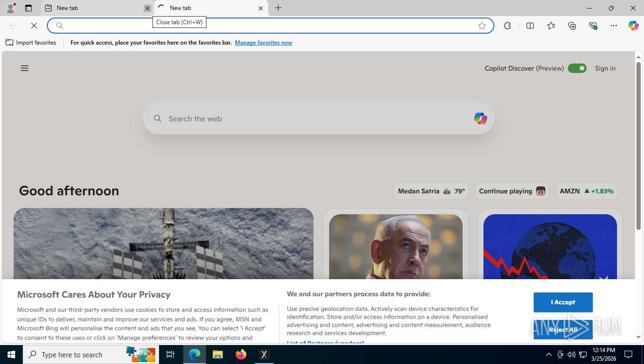Open the Favorites list icon
644x364 pixels.
pos(551,26)
